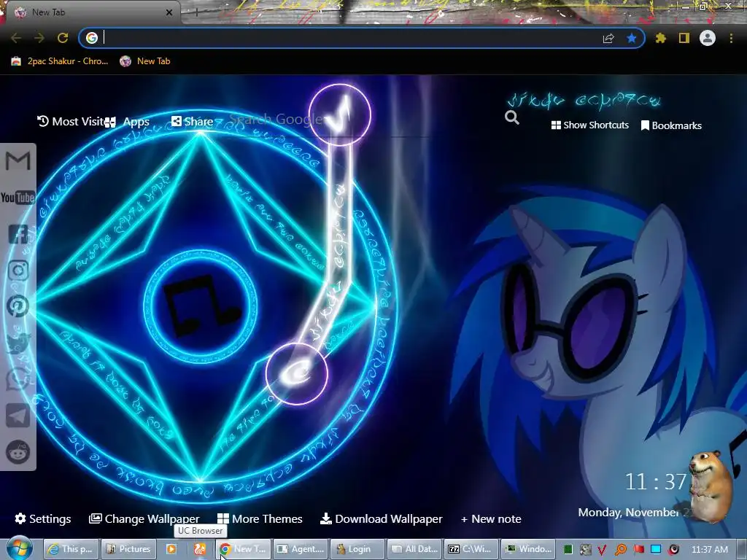
Task: Click the orange magnifier tray icon
Action: click(620, 550)
